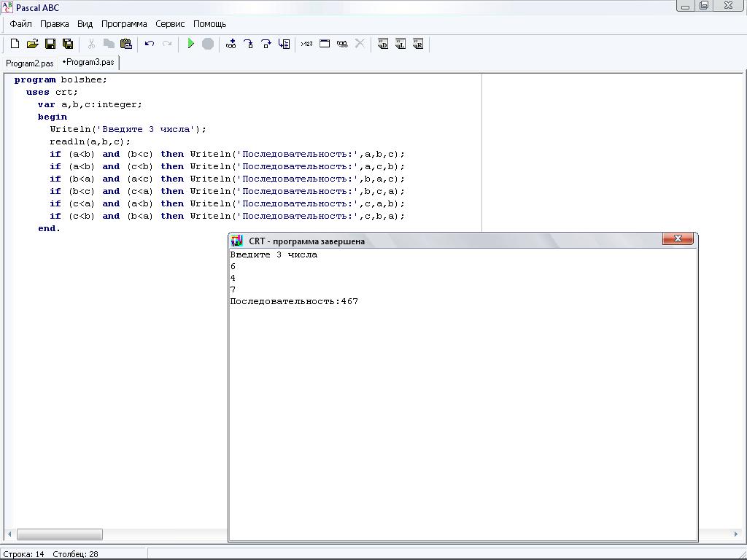Viewport: 747px width, 560px height.
Task: Click the horizontal scrollbar thumb in editor
Action: [59, 534]
